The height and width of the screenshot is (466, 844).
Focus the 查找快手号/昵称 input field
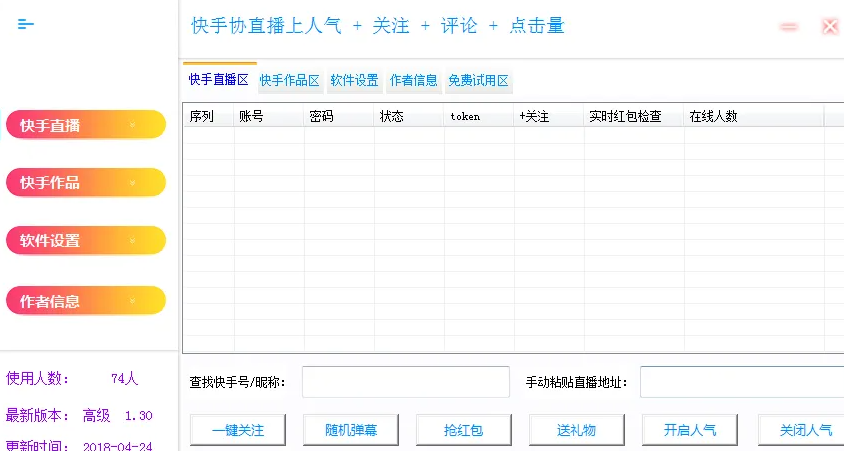pos(406,382)
